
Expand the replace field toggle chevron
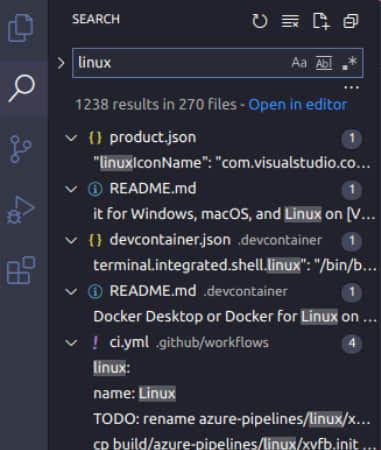coord(61,63)
